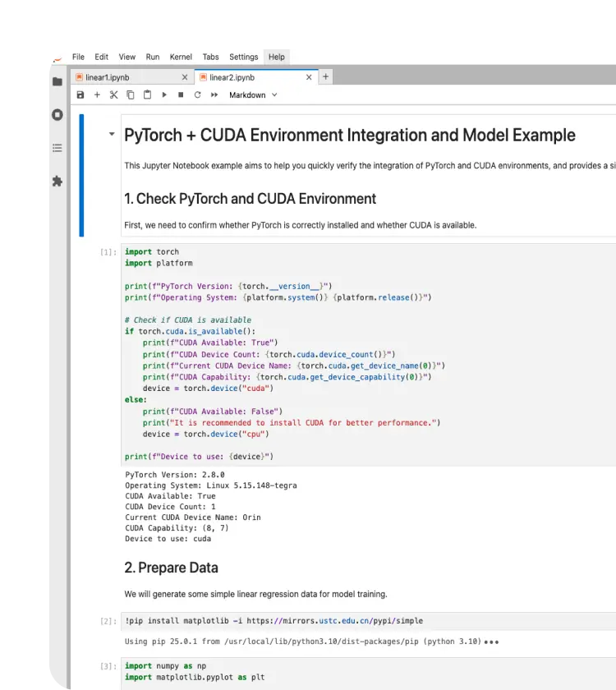Restart kernel and run all cells icon
Viewport: 616px width, 690px height.
(x=214, y=95)
